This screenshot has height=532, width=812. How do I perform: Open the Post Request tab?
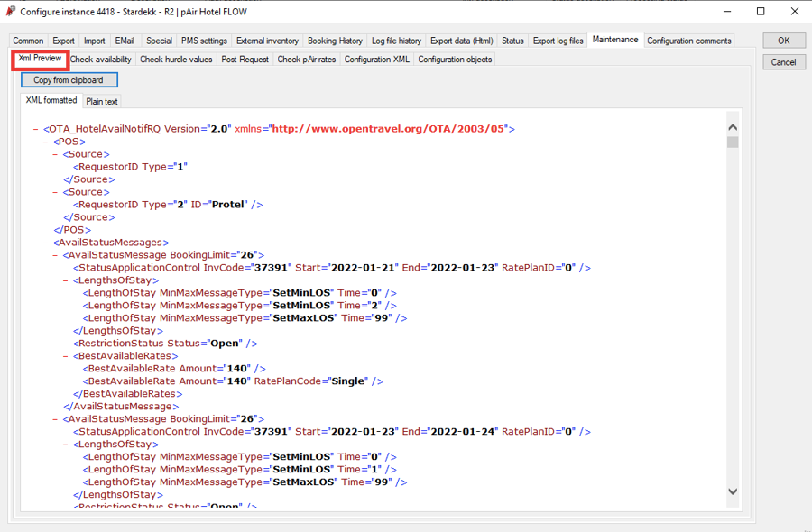[245, 60]
